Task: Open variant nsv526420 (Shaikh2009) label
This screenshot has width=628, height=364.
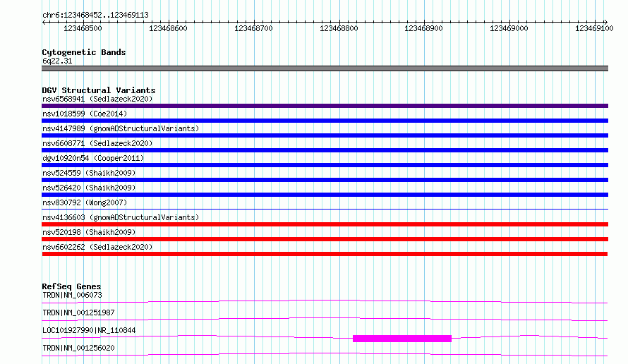Action: [89, 188]
